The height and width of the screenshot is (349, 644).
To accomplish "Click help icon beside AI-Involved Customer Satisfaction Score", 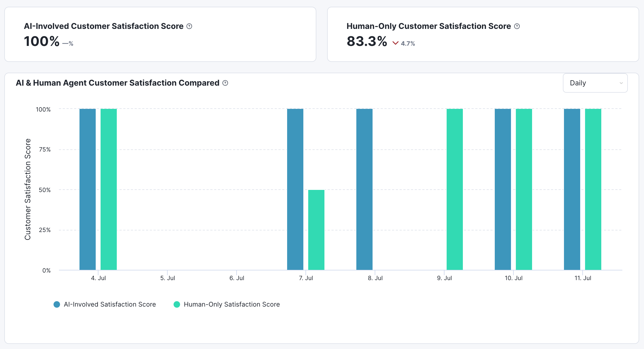I will (189, 26).
